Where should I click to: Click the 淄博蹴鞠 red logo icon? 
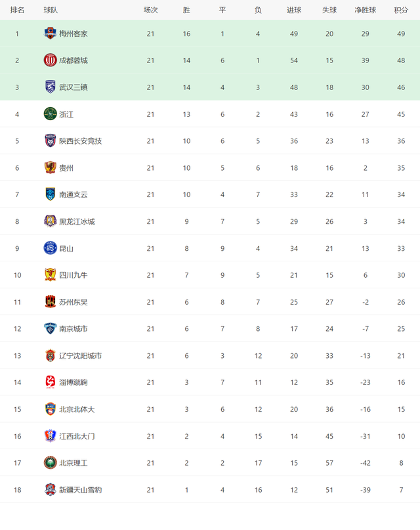coord(50,382)
